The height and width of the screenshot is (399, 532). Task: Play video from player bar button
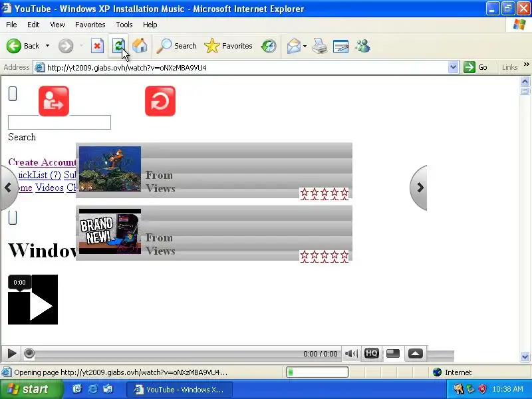[x=11, y=354]
